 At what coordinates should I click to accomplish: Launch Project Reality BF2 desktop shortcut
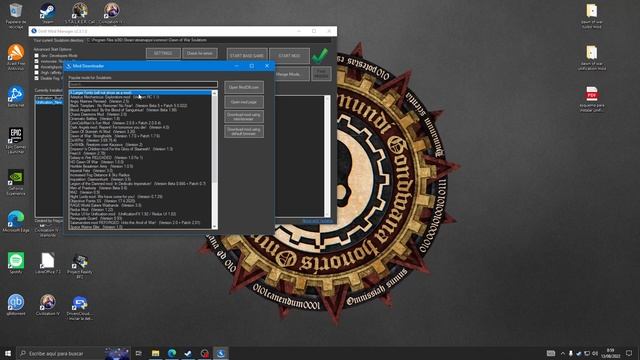[x=80, y=266]
